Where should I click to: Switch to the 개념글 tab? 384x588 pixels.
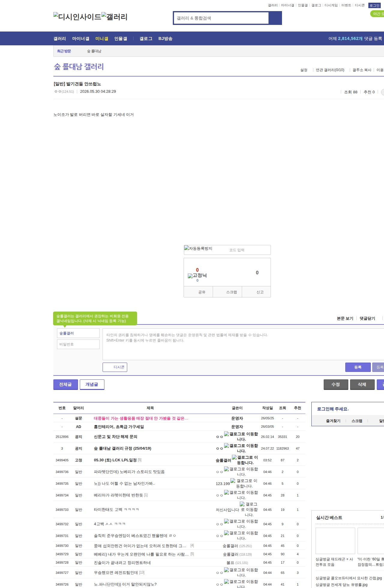point(92,384)
